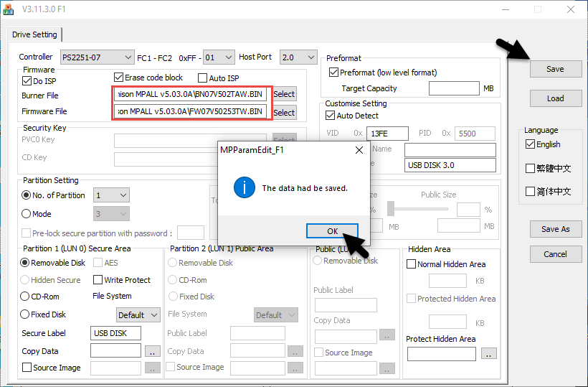The image size is (588, 387).
Task: Enable Partition 1 Source Image checkbox
Action: (27, 367)
